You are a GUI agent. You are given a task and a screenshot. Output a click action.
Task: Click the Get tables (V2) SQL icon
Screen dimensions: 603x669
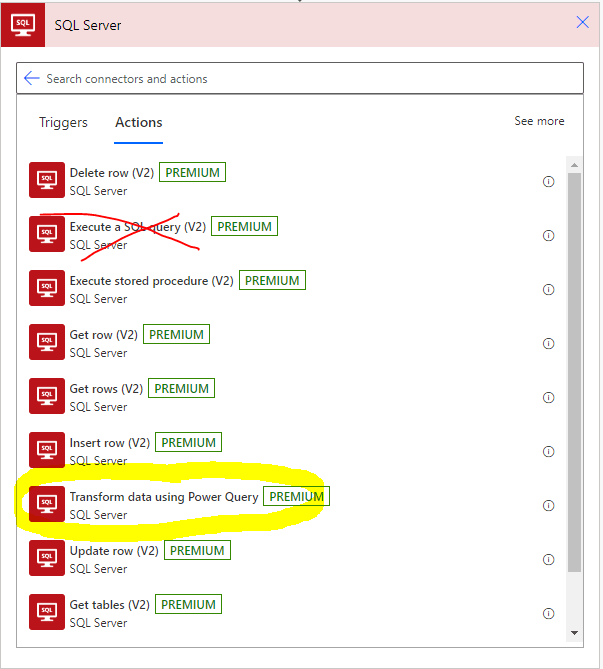click(x=47, y=612)
